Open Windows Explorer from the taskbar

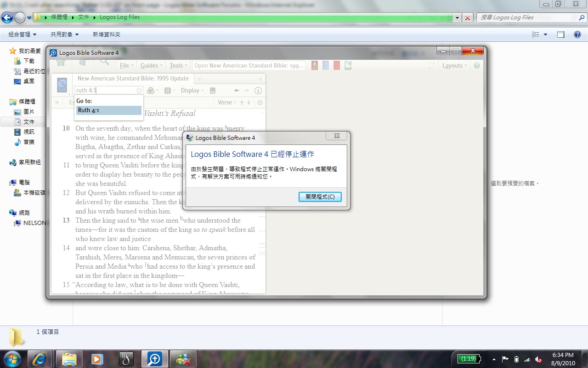69,358
